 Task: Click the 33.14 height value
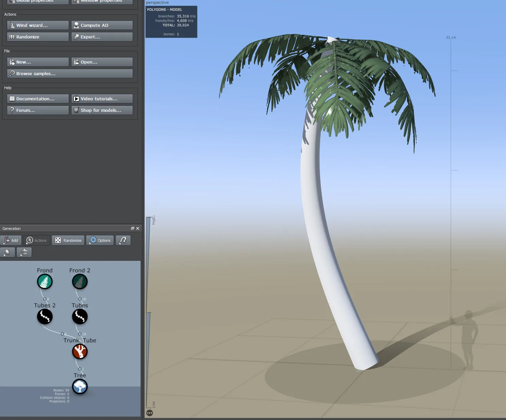coord(451,37)
